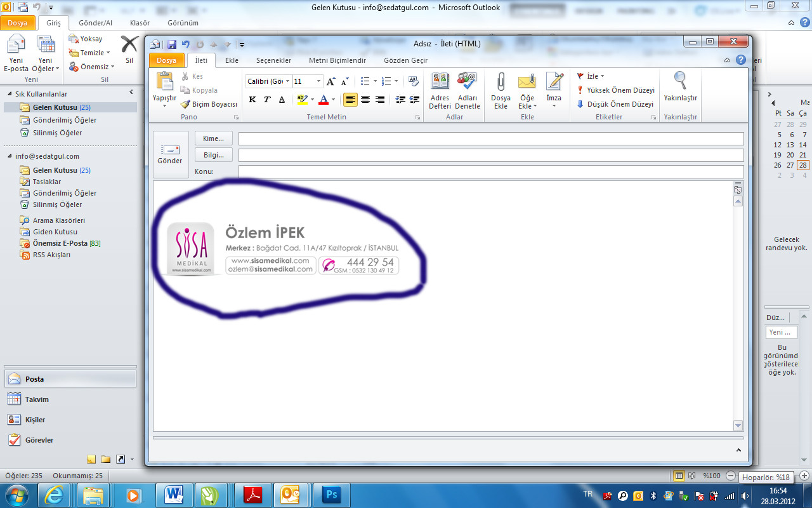This screenshot has height=508, width=812.
Task: Open the font size 11 dropdown
Action: (319, 81)
